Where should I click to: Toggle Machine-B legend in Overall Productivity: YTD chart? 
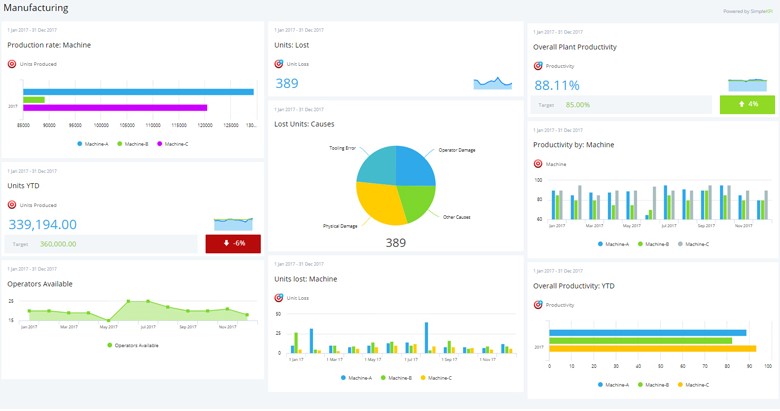coord(654,385)
